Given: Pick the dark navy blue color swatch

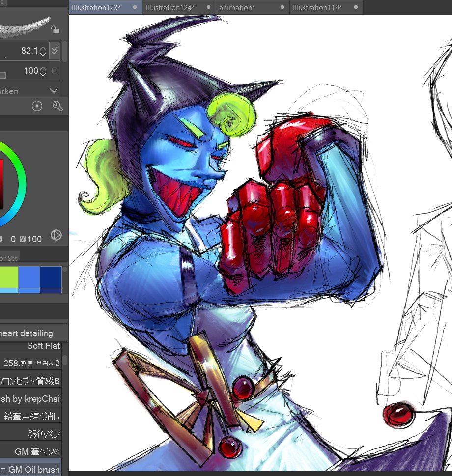Looking at the screenshot, I should pyautogui.click(x=51, y=277).
